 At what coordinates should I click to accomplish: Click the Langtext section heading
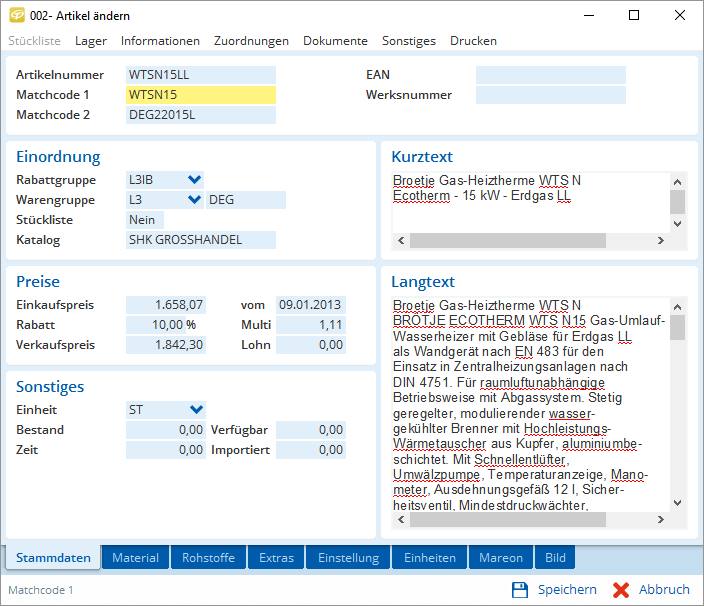click(423, 282)
